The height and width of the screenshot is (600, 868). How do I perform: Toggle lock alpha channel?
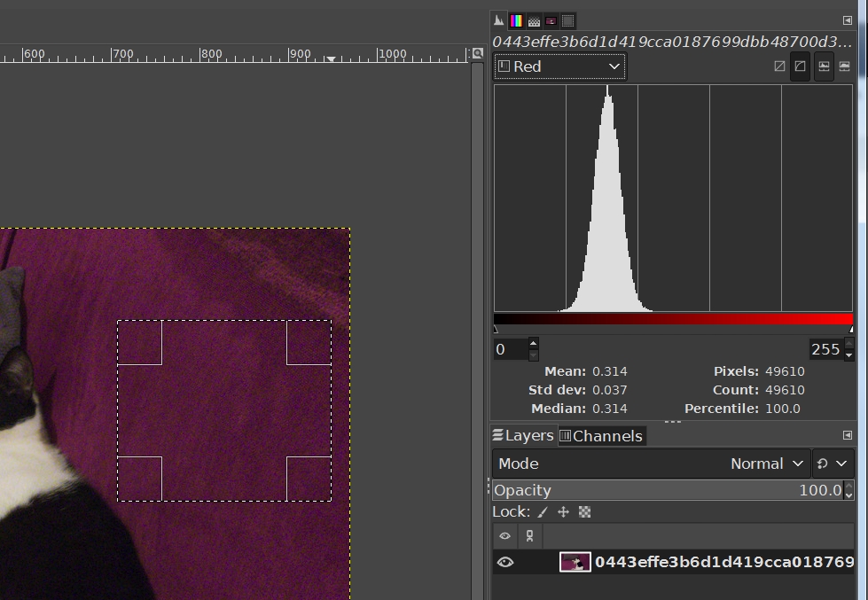[x=584, y=512]
